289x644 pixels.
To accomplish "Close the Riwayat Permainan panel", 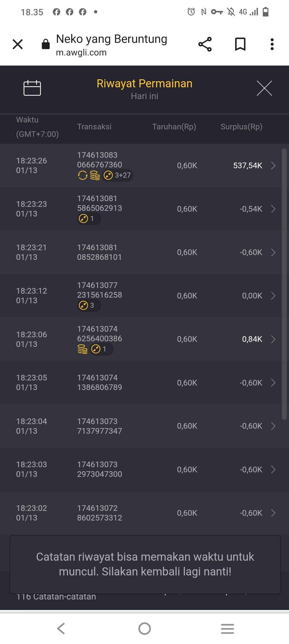I will point(264,88).
